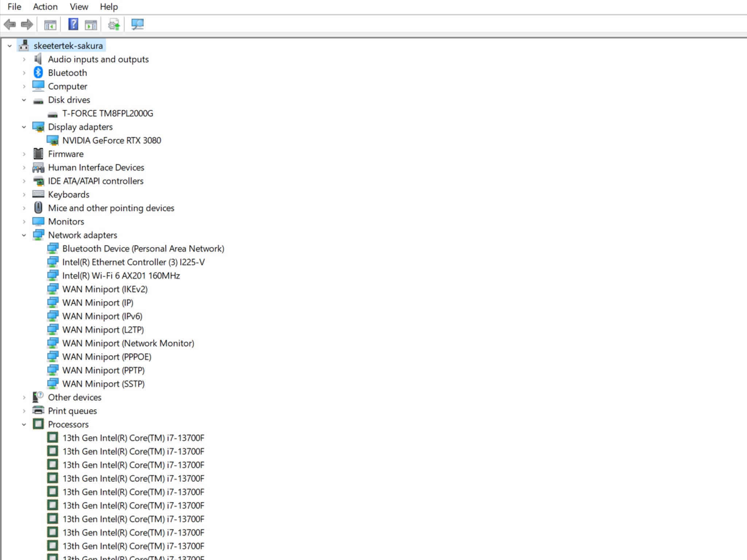Click the chip icon beside Firmware
Screen dimensions: 747x560
(38, 153)
